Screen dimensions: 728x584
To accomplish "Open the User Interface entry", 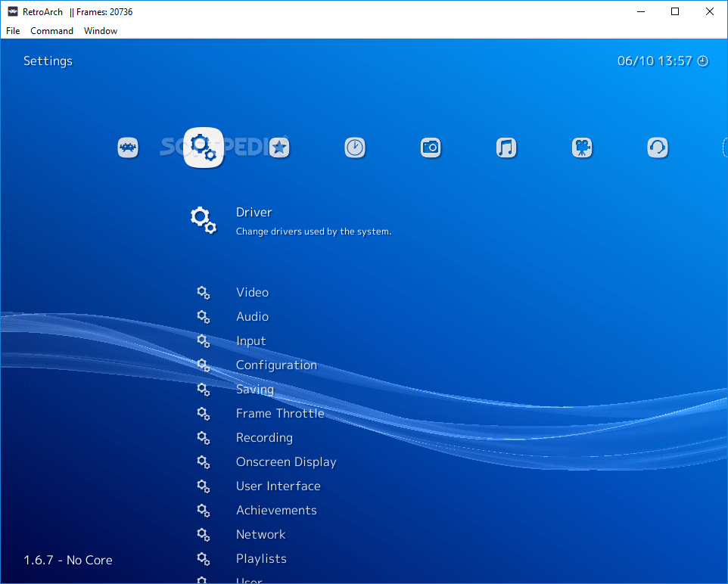I will (278, 486).
